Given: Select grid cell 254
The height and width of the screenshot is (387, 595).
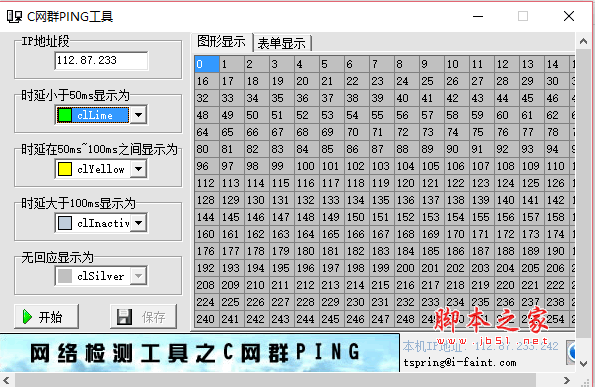Looking at the screenshot, I should (557, 319).
